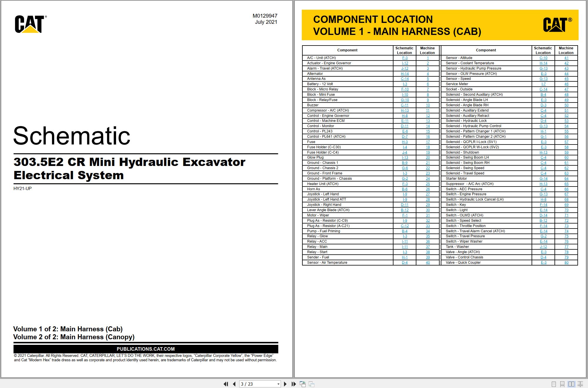The width and height of the screenshot is (588, 388).
Task: Click Volume 2 of 2: Main Harness (Canopy)
Action: 74,337
